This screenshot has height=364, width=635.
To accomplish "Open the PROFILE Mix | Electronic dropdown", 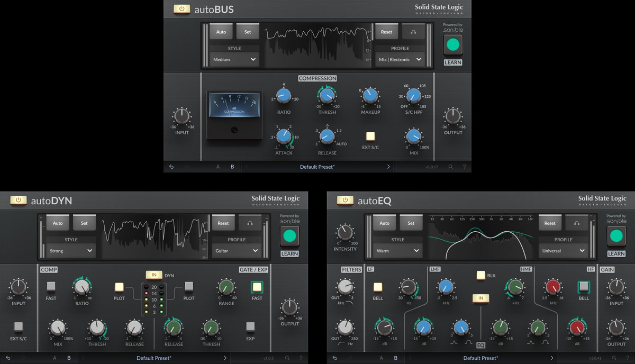I will pyautogui.click(x=400, y=60).
